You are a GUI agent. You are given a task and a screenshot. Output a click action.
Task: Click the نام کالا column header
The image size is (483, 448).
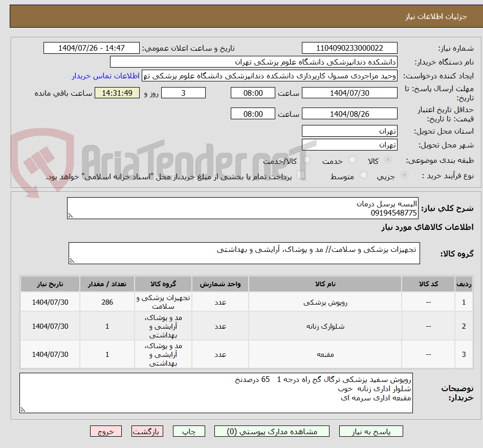pos(325,284)
